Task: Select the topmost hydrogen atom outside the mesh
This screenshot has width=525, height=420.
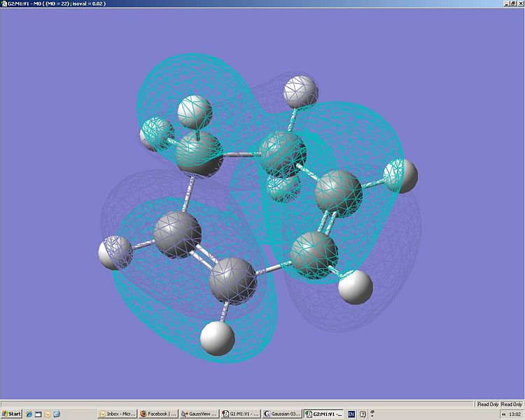Action: coord(300,92)
